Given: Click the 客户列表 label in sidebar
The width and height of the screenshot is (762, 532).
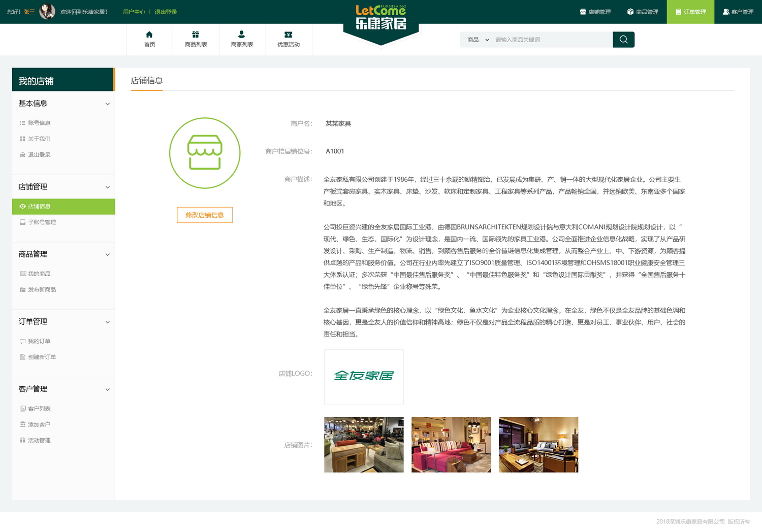Looking at the screenshot, I should pyautogui.click(x=39, y=409).
